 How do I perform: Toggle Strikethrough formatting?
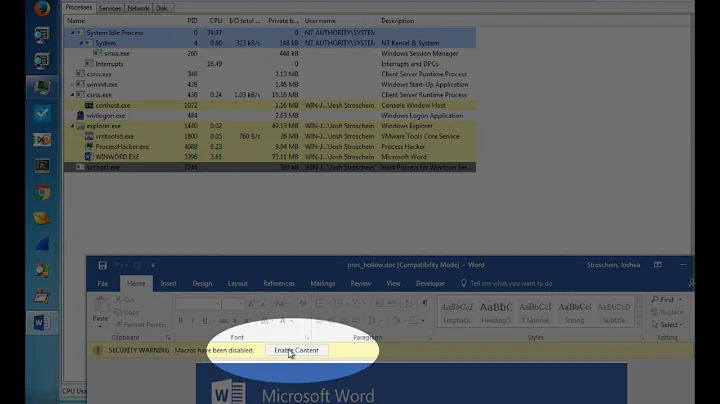click(223, 320)
